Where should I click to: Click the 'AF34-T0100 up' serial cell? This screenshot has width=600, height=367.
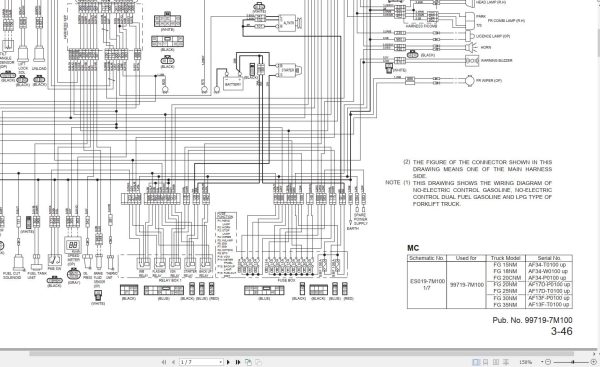click(x=547, y=264)
